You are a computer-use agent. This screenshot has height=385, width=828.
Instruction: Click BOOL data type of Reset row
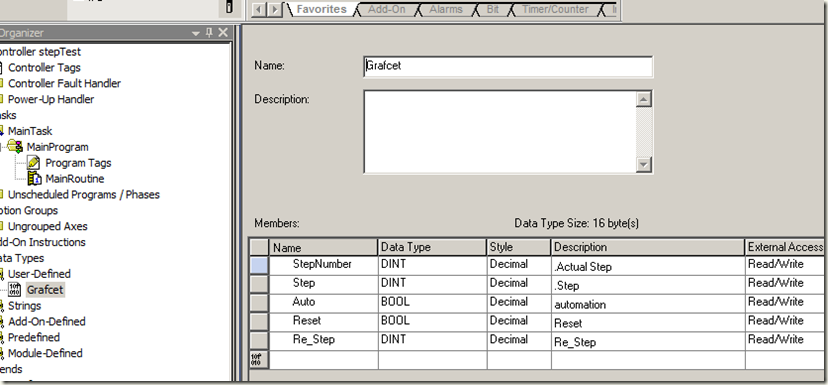pyautogui.click(x=432, y=321)
